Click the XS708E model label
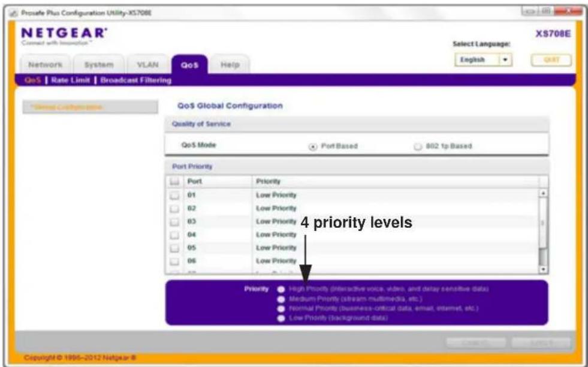This screenshot has width=588, height=367. pyautogui.click(x=553, y=34)
